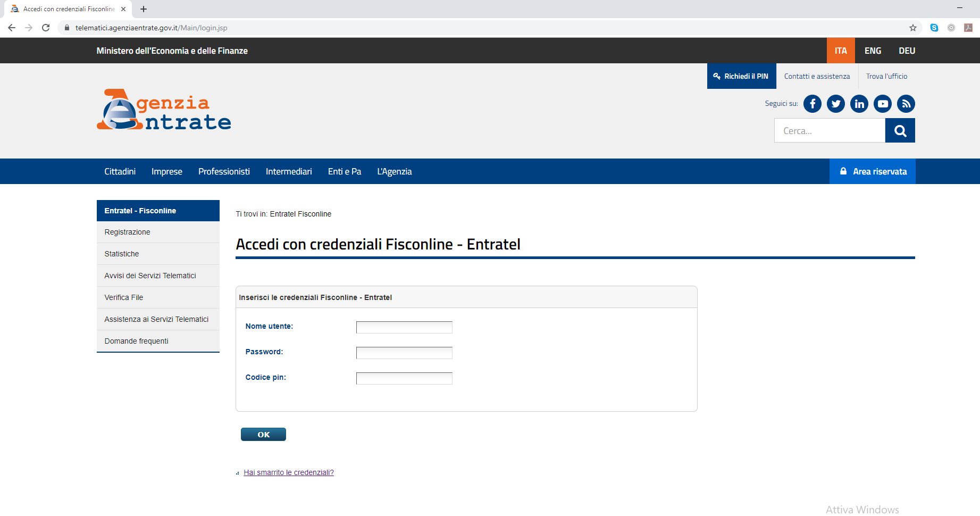Viewport: 980px width, 516px height.
Task: Open the Cittadini menu
Action: pyautogui.click(x=120, y=171)
